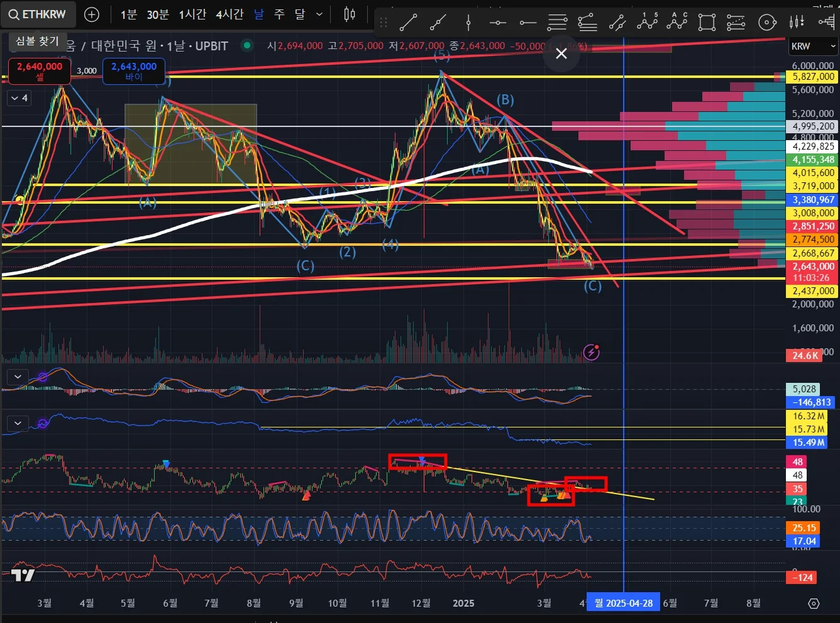The image size is (840, 623).
Task: Click the 24.6K volume label
Action: pyautogui.click(x=805, y=356)
